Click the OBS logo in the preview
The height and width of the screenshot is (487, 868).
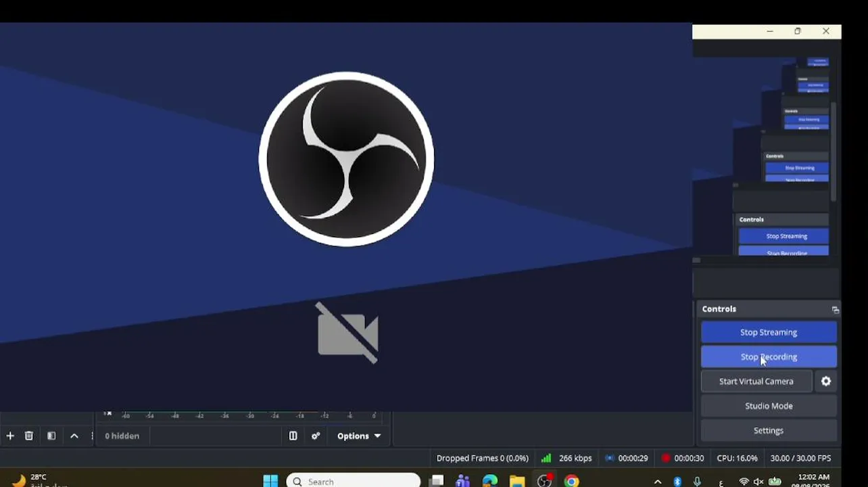click(346, 159)
